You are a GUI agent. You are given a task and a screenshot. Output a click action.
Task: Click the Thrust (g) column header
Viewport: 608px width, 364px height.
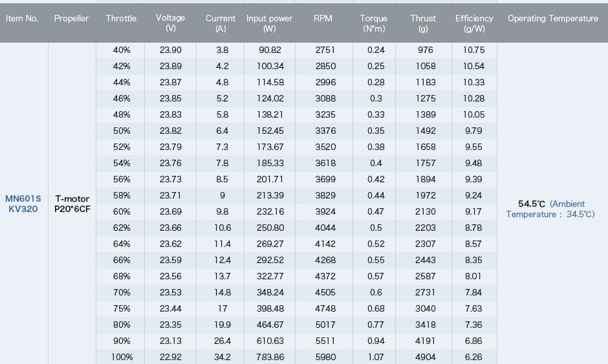pyautogui.click(x=423, y=23)
